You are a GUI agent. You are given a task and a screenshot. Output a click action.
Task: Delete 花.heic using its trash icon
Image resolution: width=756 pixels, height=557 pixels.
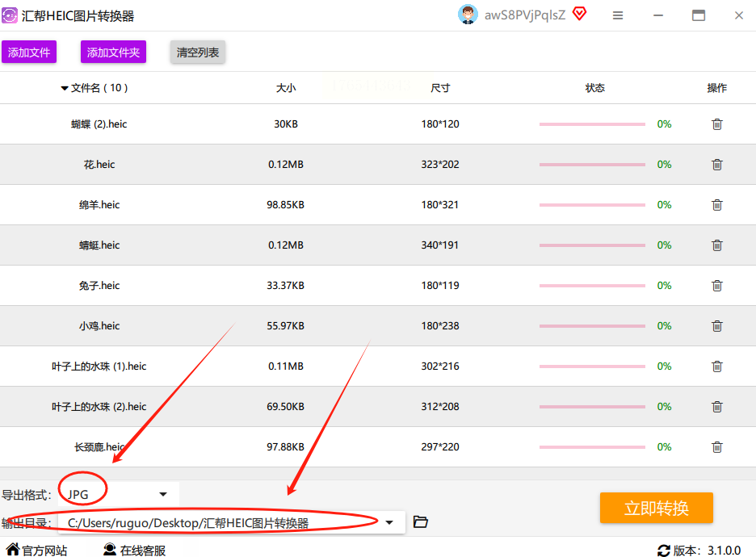pyautogui.click(x=717, y=165)
